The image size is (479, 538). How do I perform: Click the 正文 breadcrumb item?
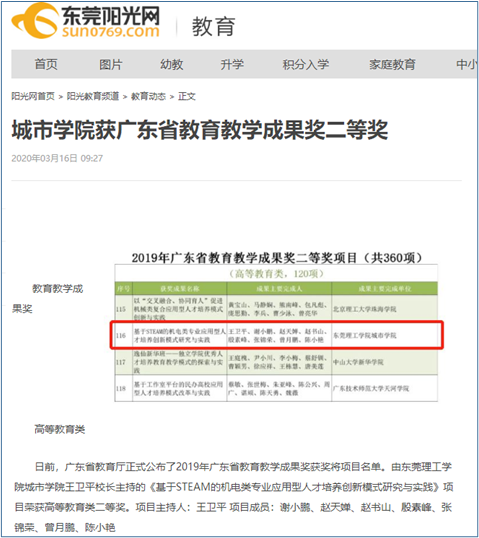(187, 96)
